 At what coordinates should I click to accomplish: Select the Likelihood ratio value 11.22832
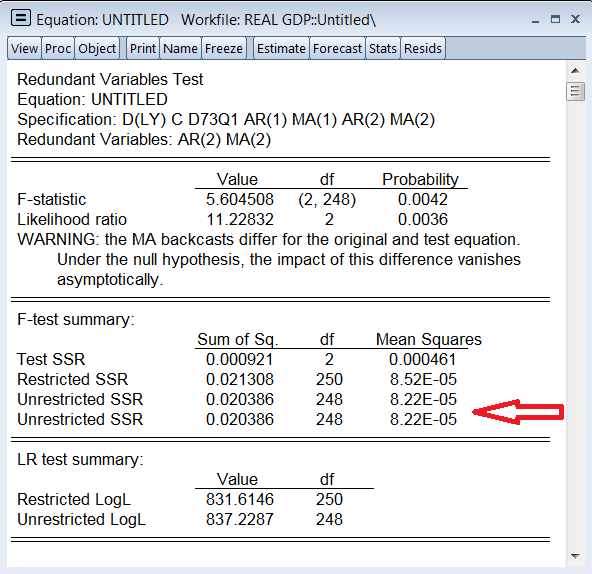[x=240, y=219]
